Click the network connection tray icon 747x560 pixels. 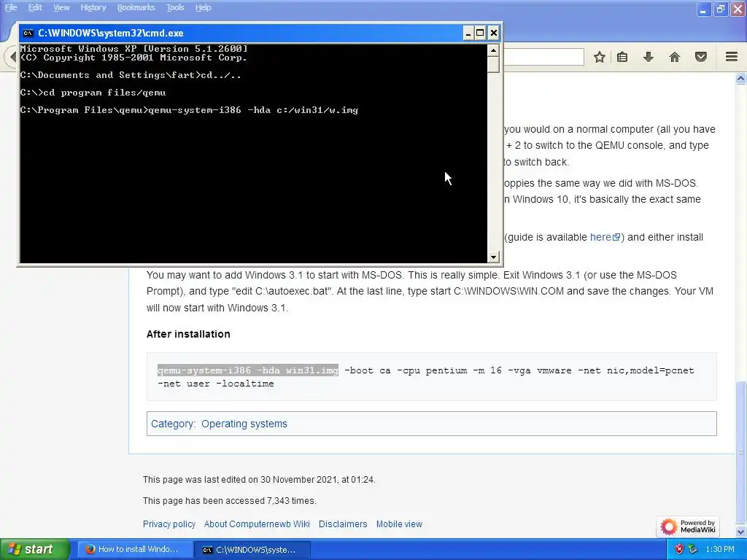coord(692,549)
